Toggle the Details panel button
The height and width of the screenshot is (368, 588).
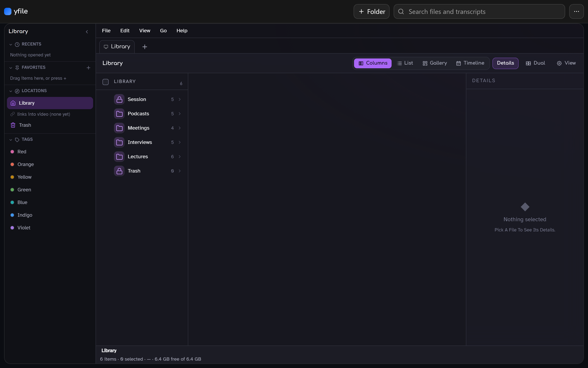(x=506, y=63)
